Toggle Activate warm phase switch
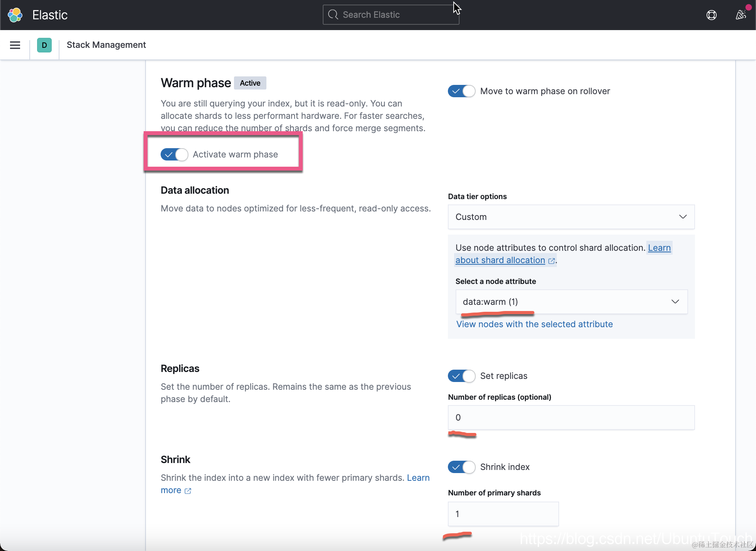The height and width of the screenshot is (551, 756). pos(174,154)
